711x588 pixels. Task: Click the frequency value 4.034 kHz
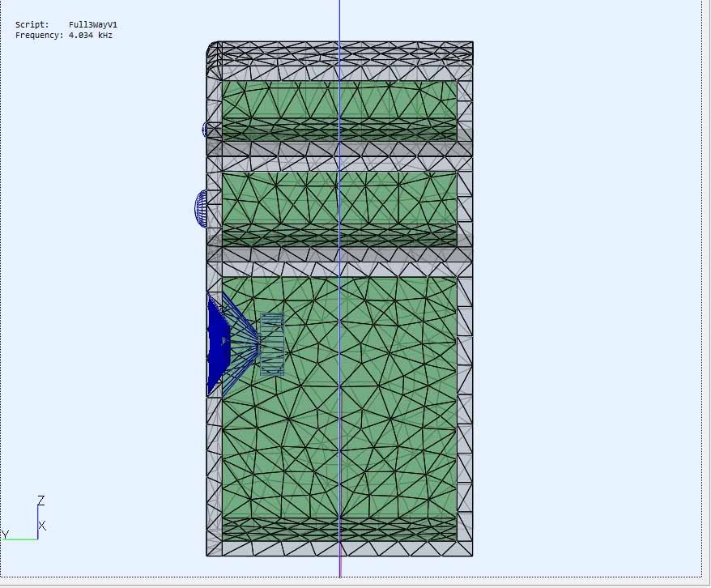click(90, 36)
